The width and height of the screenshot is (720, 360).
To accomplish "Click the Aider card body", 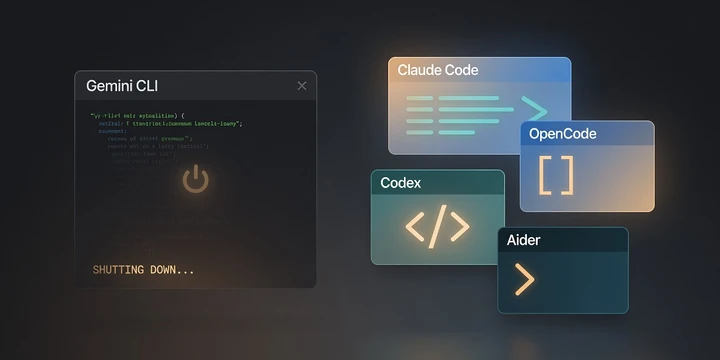I will click(563, 282).
